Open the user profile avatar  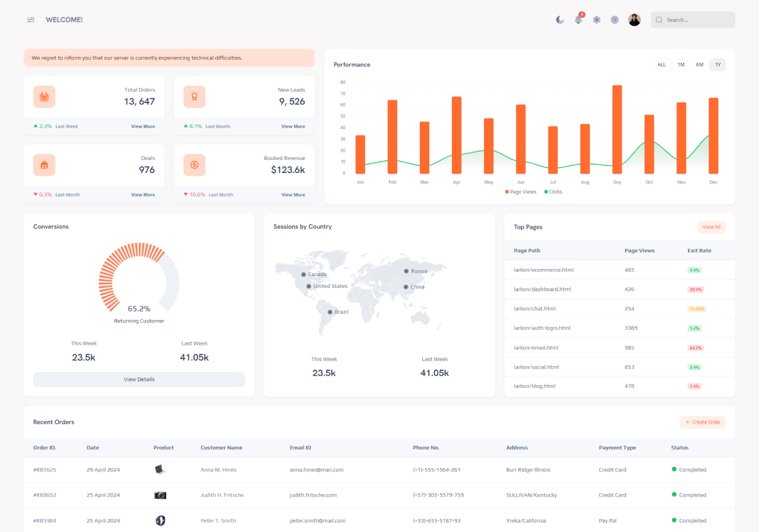click(x=634, y=20)
